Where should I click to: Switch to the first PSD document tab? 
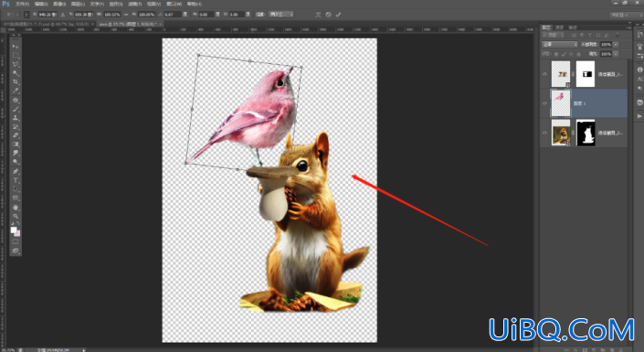(47, 25)
